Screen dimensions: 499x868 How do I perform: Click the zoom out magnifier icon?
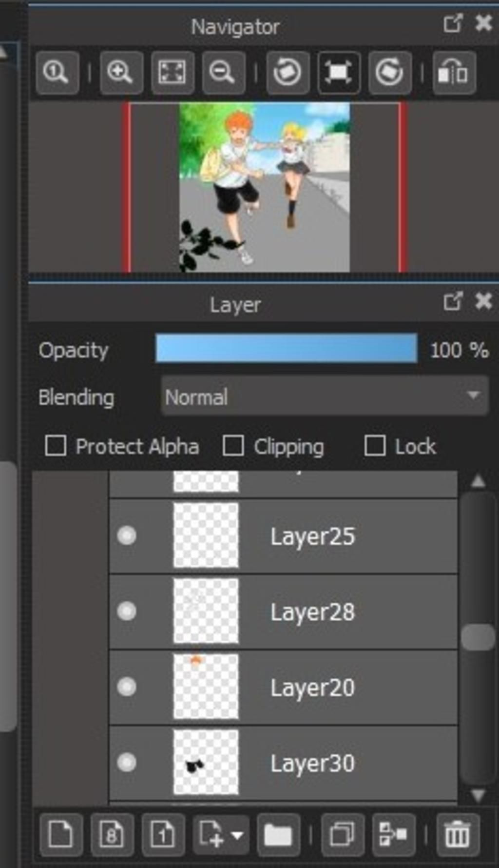223,73
